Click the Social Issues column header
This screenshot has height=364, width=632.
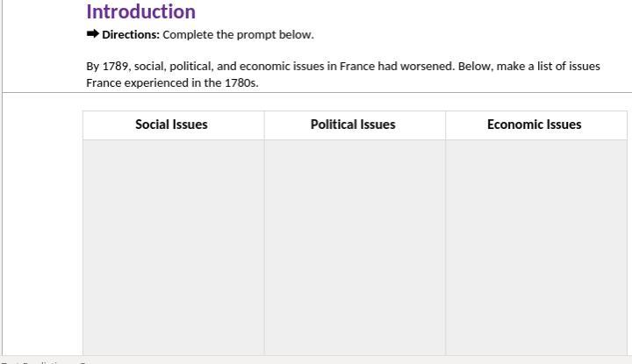click(172, 125)
